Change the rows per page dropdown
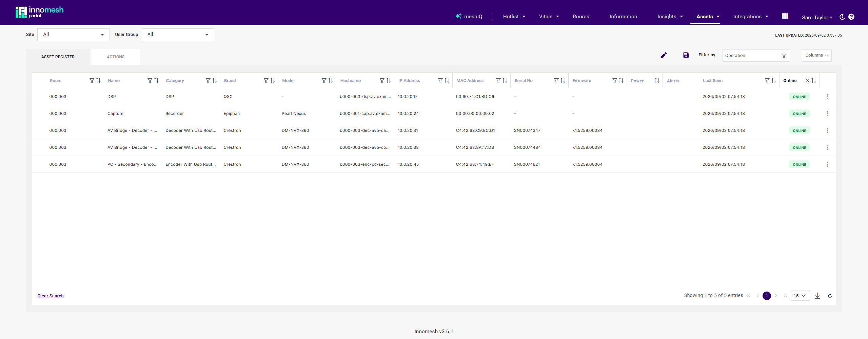The width and height of the screenshot is (868, 339). pos(800,296)
